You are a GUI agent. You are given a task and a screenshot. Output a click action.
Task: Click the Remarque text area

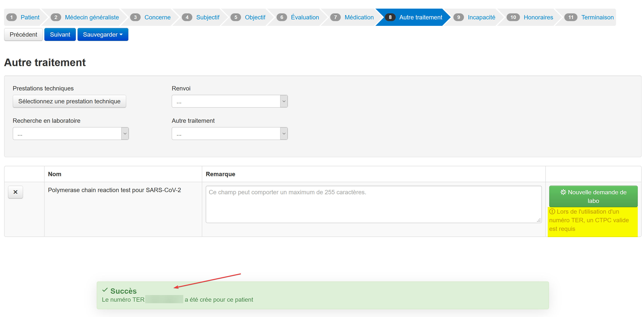click(x=373, y=204)
